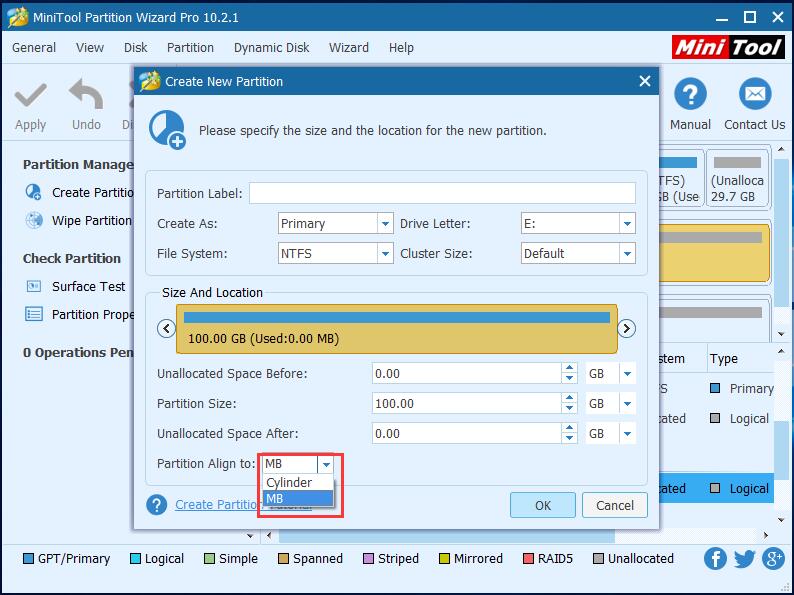Click the Wipe Partition sidebar icon

34,220
